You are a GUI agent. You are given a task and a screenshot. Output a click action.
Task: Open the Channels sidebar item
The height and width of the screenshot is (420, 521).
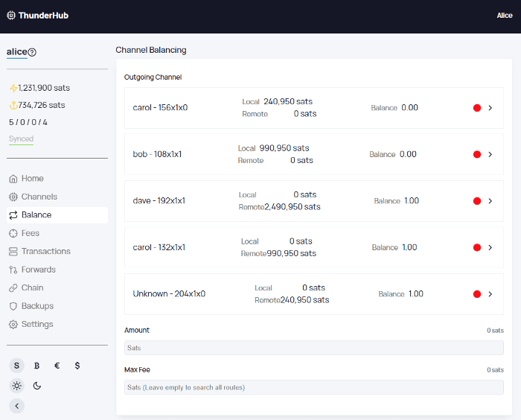(x=57, y=197)
